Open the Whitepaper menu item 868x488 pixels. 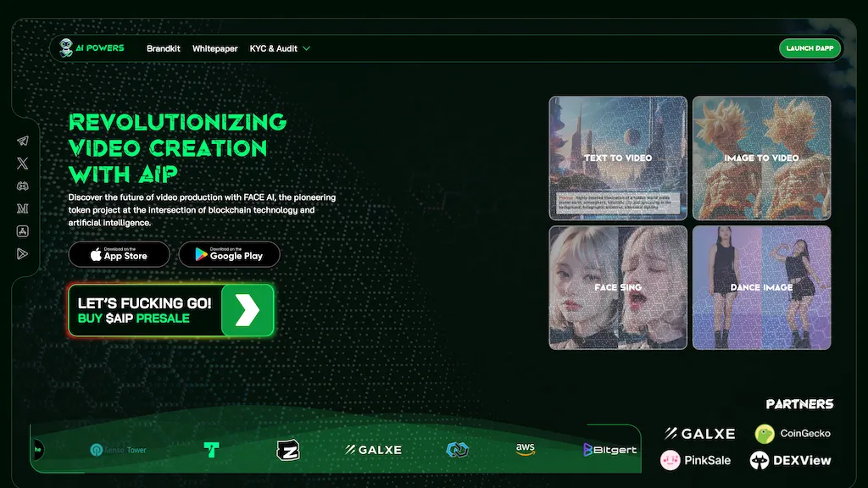[215, 48]
